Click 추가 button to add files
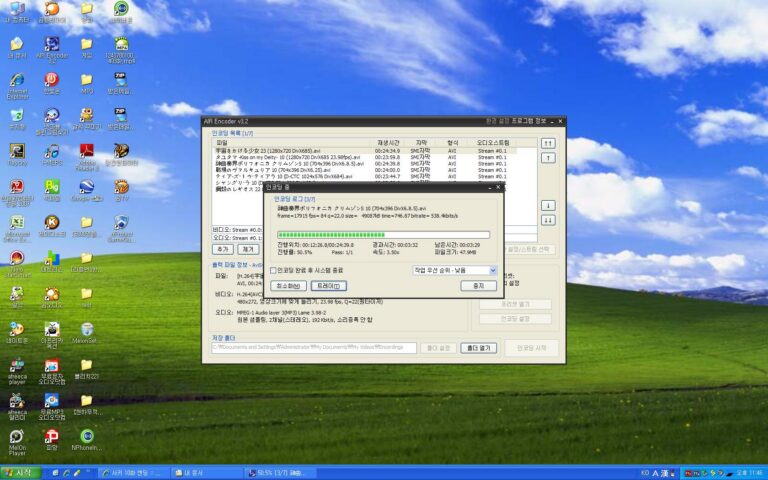 point(222,249)
